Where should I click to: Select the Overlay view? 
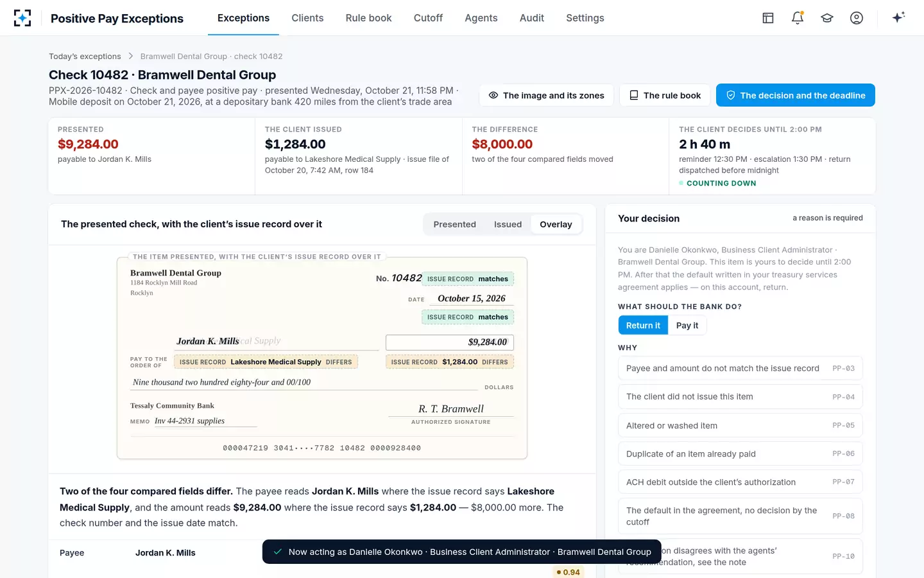click(556, 224)
